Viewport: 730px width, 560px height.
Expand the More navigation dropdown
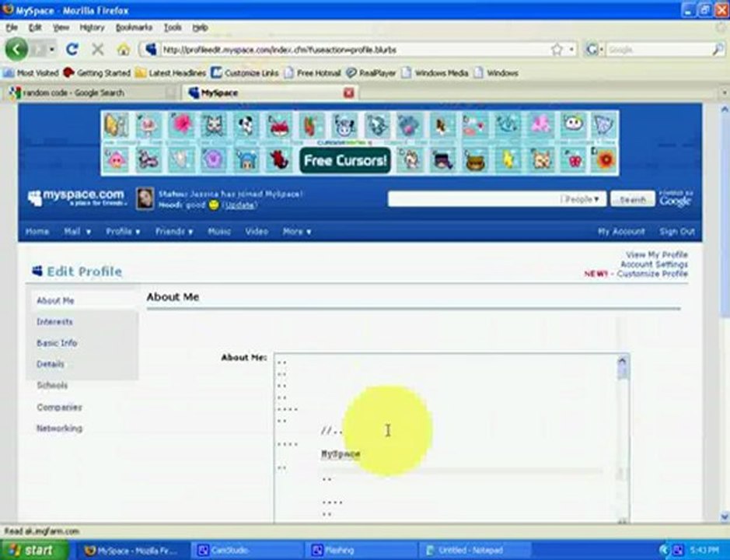click(297, 232)
